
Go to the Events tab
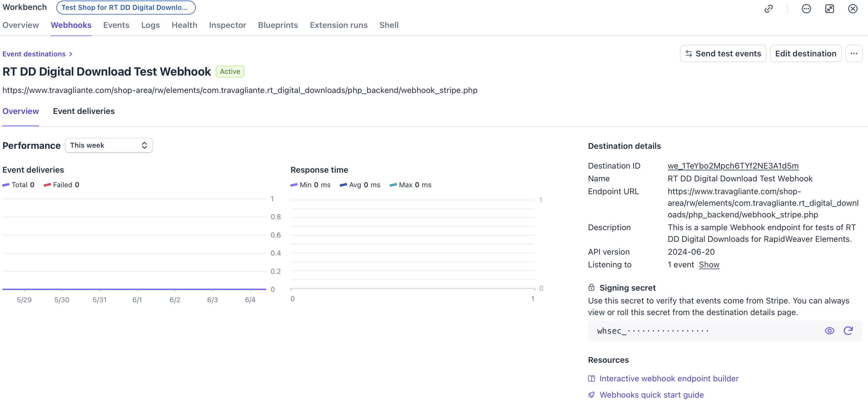(116, 25)
